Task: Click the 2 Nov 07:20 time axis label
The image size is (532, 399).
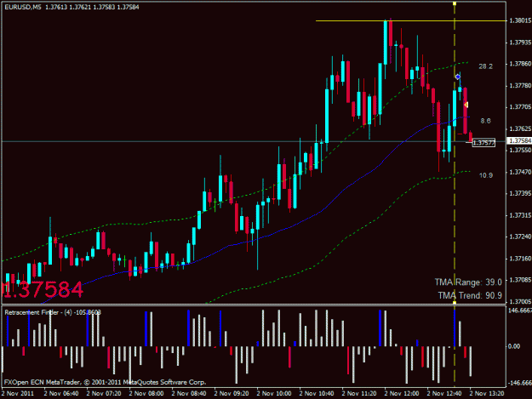Action: pyautogui.click(x=104, y=394)
